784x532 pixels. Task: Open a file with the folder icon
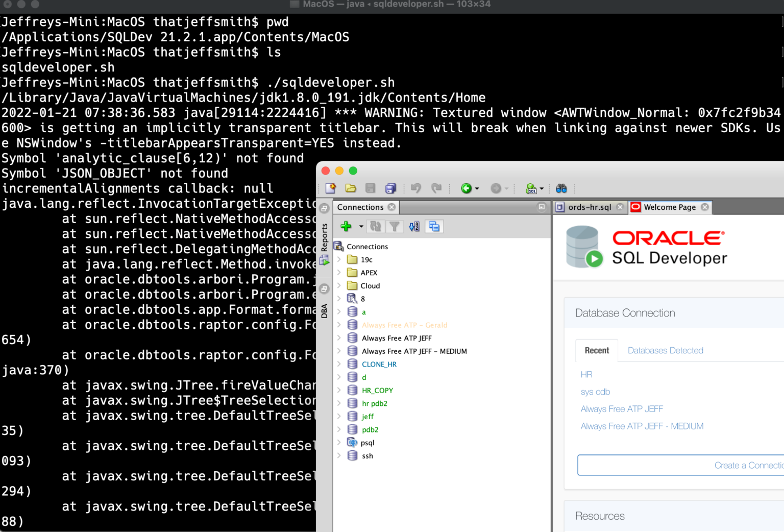tap(351, 188)
